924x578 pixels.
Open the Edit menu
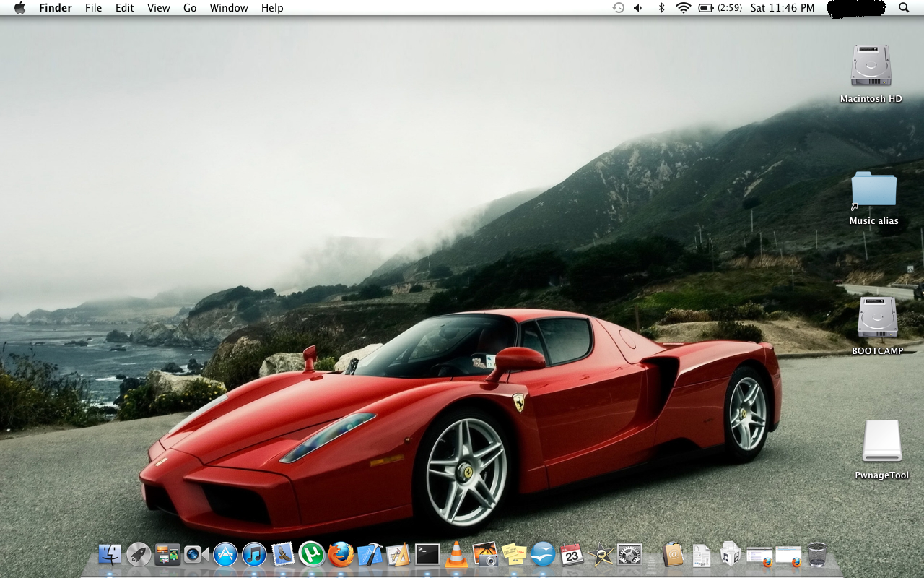tap(125, 8)
